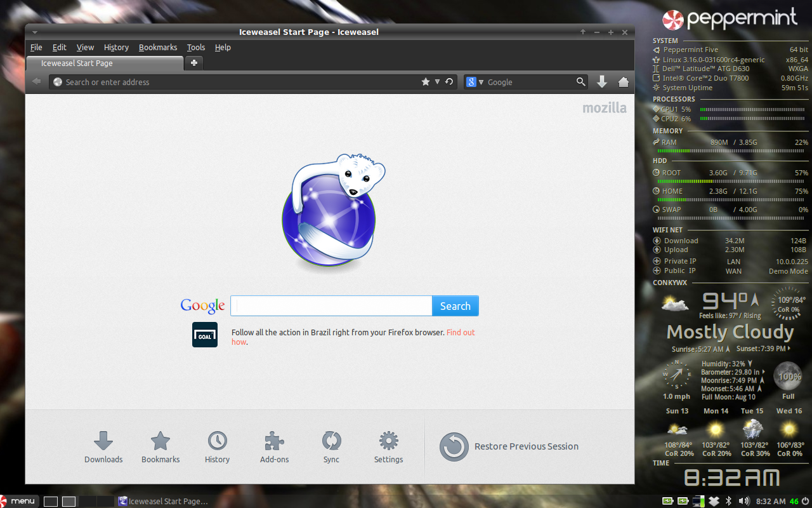
Task: Open downloads panel via toolbar arrow icon
Action: (x=602, y=82)
